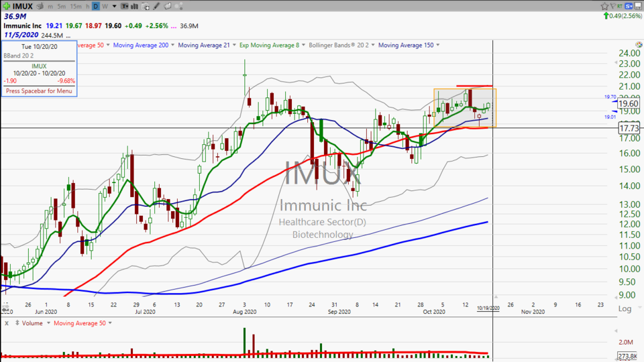
Task: Click the RT real-time indicator
Action: (619, 6)
